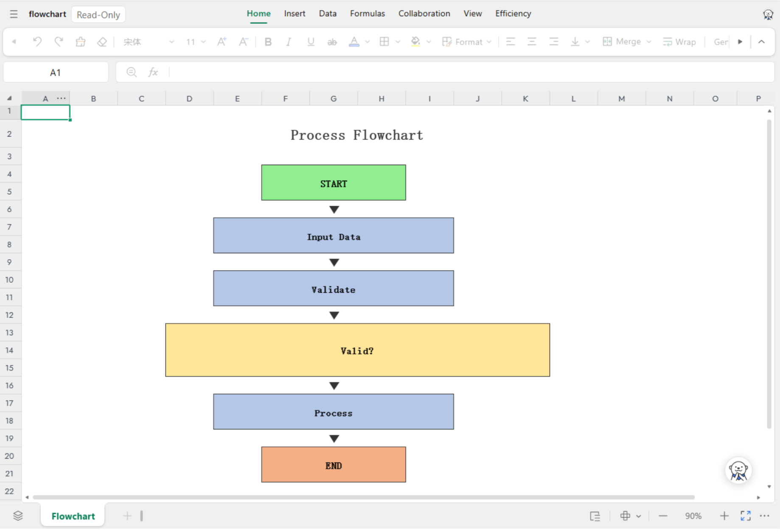Open column A options ellipsis
Screen dimensions: 780x532
[x=62, y=98]
